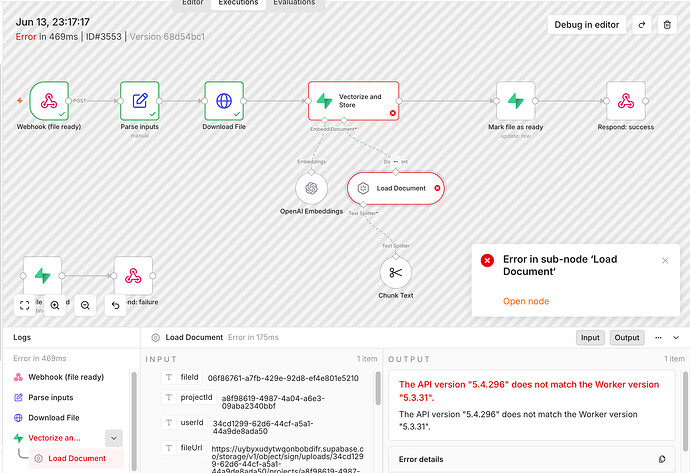
Task: Select the Respond: success webhook node
Action: pos(626,101)
